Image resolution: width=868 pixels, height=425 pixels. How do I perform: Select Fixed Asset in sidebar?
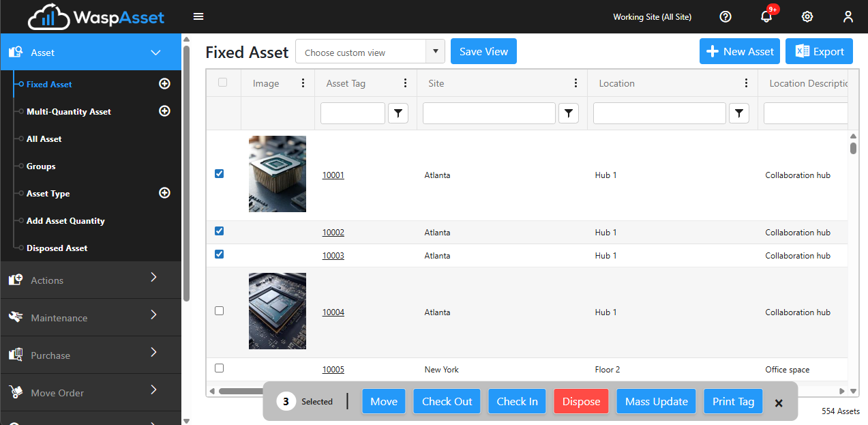tap(49, 85)
